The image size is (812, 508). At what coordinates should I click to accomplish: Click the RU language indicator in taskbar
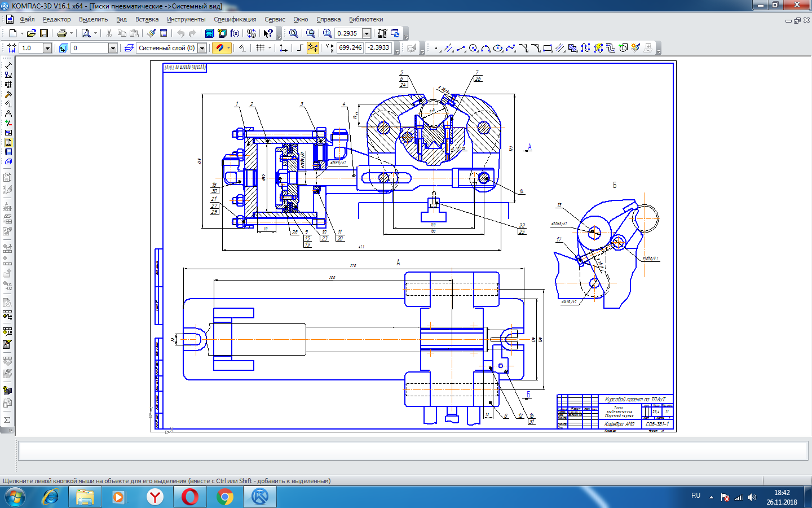pyautogui.click(x=696, y=496)
